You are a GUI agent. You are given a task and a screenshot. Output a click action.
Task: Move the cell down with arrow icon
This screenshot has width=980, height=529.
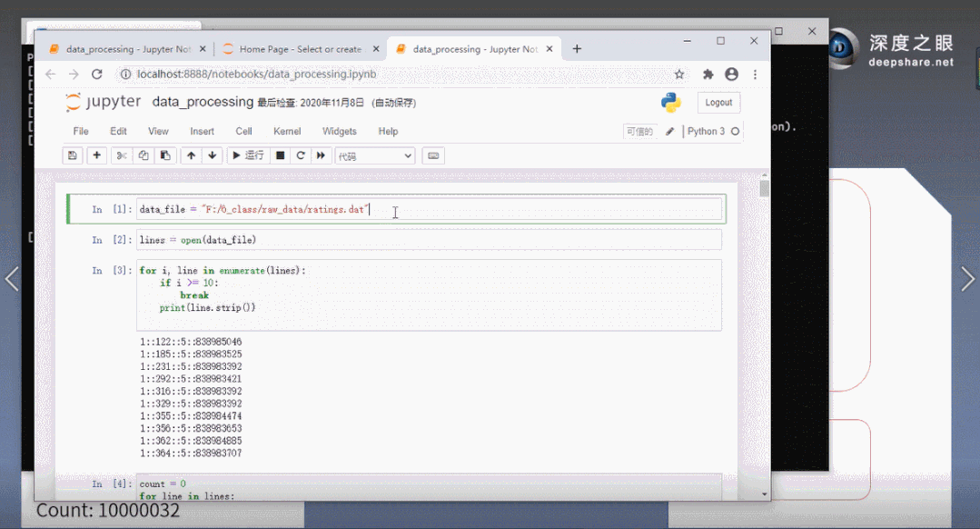[x=212, y=155]
